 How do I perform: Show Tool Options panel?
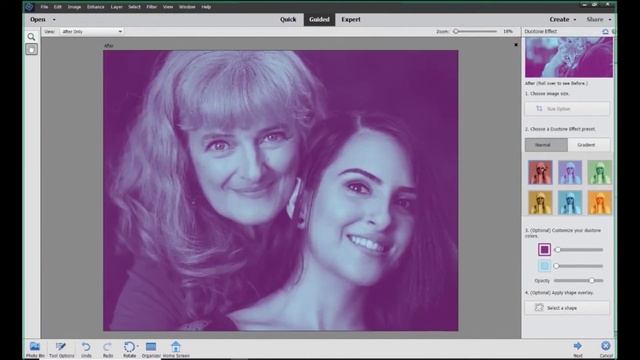pyautogui.click(x=61, y=349)
